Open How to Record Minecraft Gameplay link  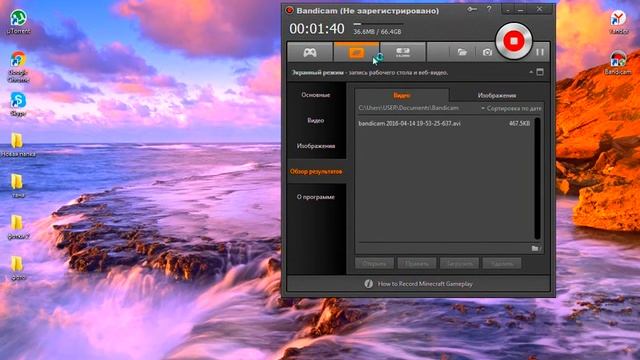pos(425,284)
